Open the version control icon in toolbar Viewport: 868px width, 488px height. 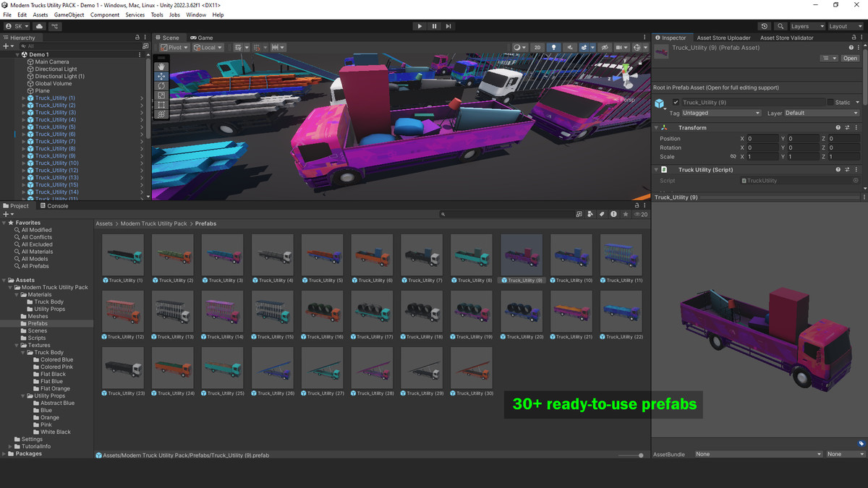coord(54,26)
